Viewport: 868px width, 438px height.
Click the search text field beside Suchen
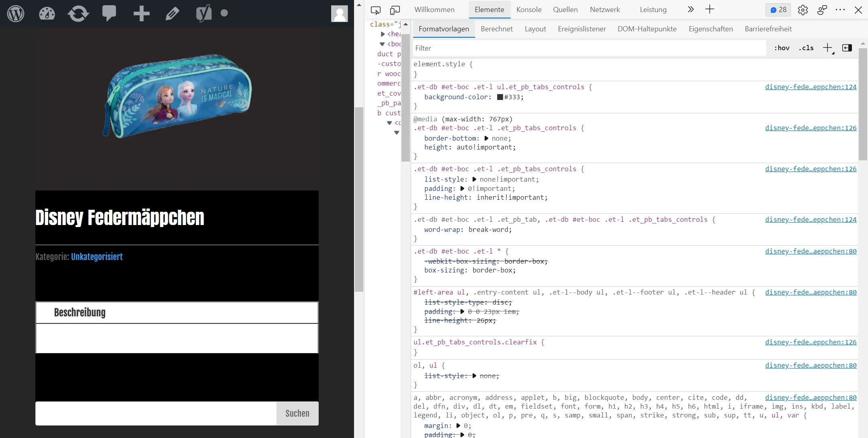pyautogui.click(x=156, y=413)
